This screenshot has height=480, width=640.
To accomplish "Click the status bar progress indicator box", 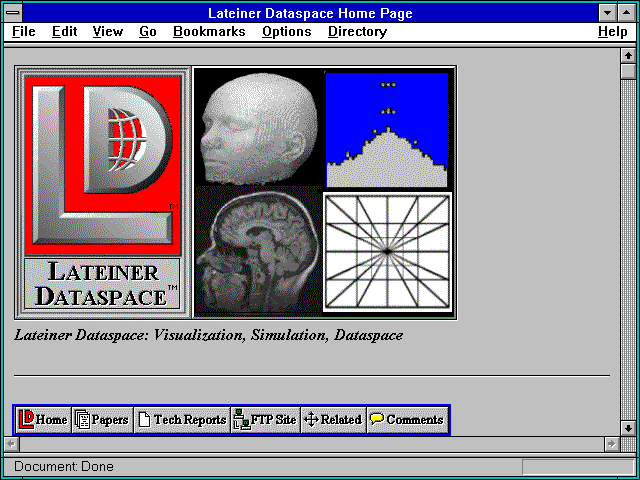I will (578, 467).
